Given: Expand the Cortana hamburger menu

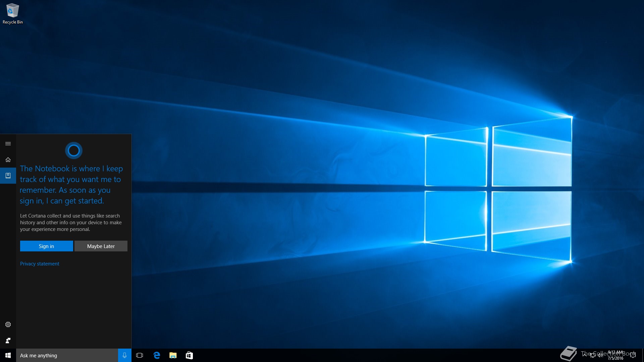Looking at the screenshot, I should point(8,144).
